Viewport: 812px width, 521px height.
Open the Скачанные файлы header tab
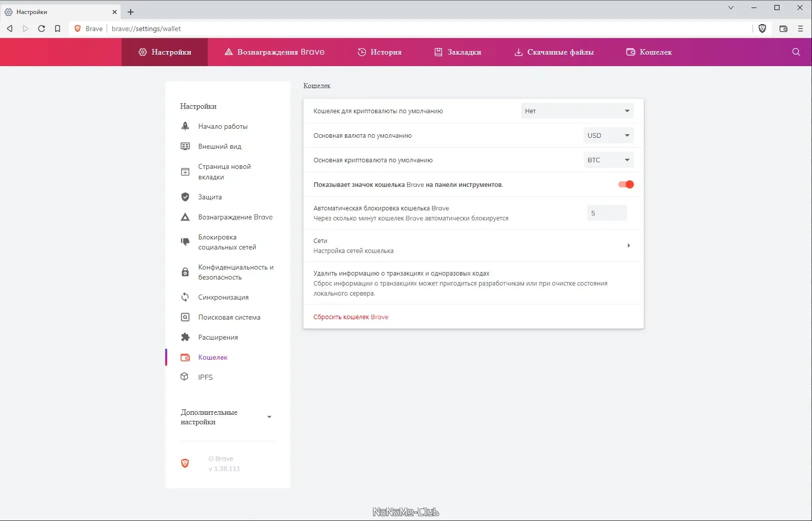[554, 52]
